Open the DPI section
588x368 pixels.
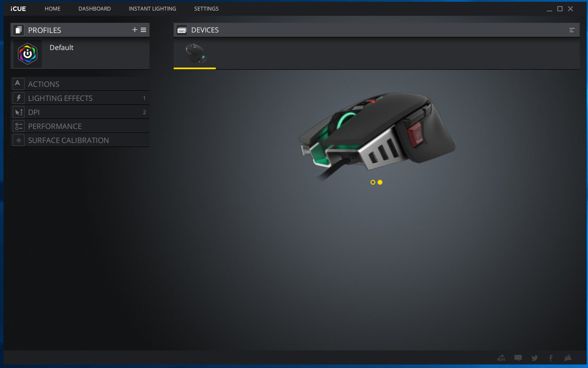[x=80, y=112]
